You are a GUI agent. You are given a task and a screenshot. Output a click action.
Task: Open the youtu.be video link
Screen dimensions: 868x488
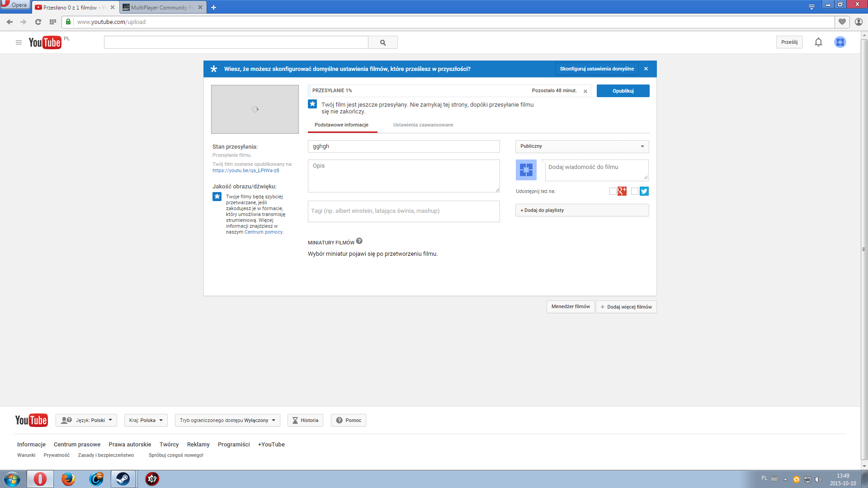[x=245, y=171]
